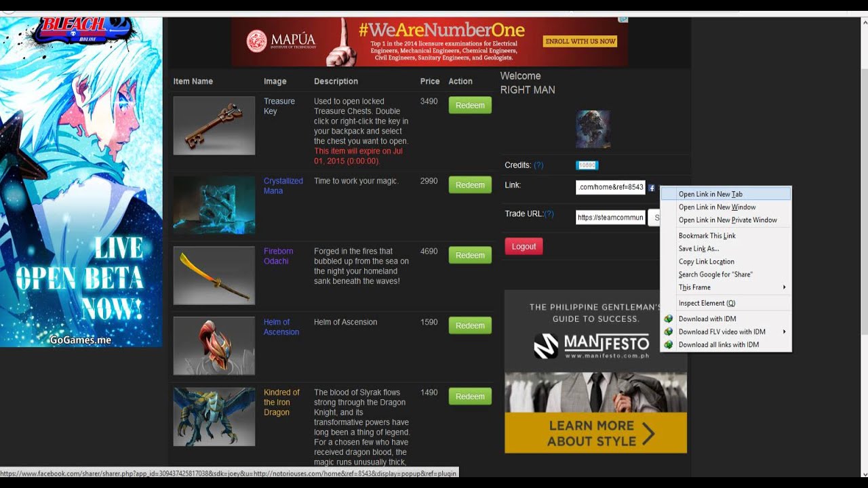868x488 pixels.
Task: Click the Credits help question mark
Action: point(538,165)
